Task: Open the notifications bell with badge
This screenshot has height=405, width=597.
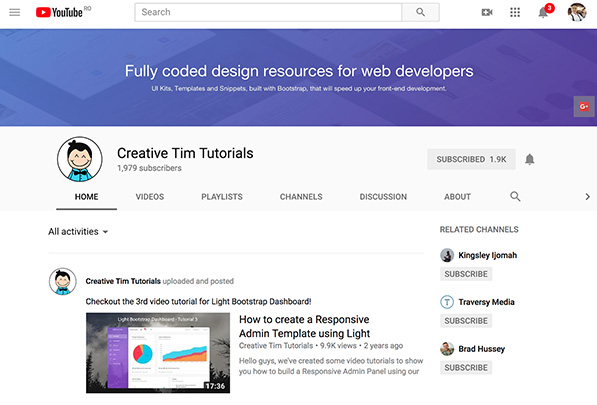Action: [x=544, y=11]
